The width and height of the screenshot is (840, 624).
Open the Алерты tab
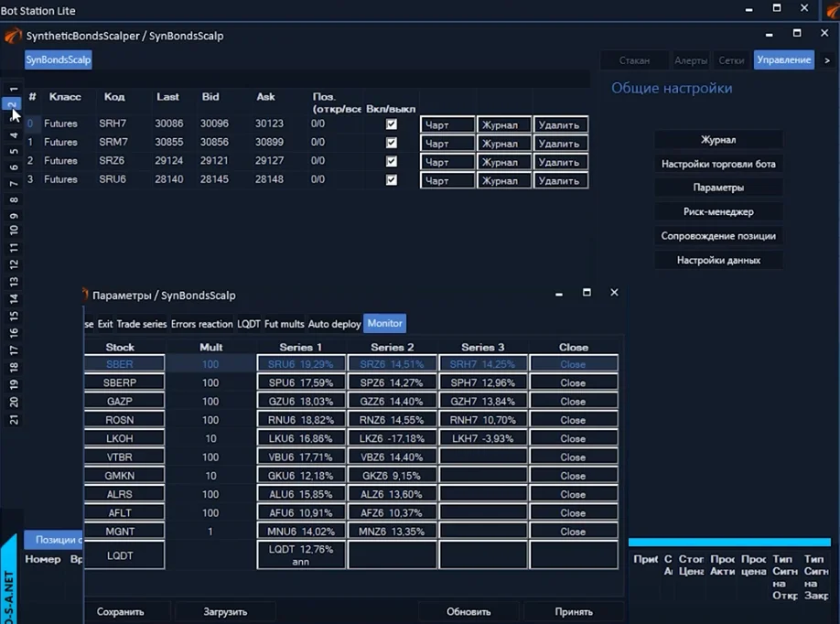(691, 60)
